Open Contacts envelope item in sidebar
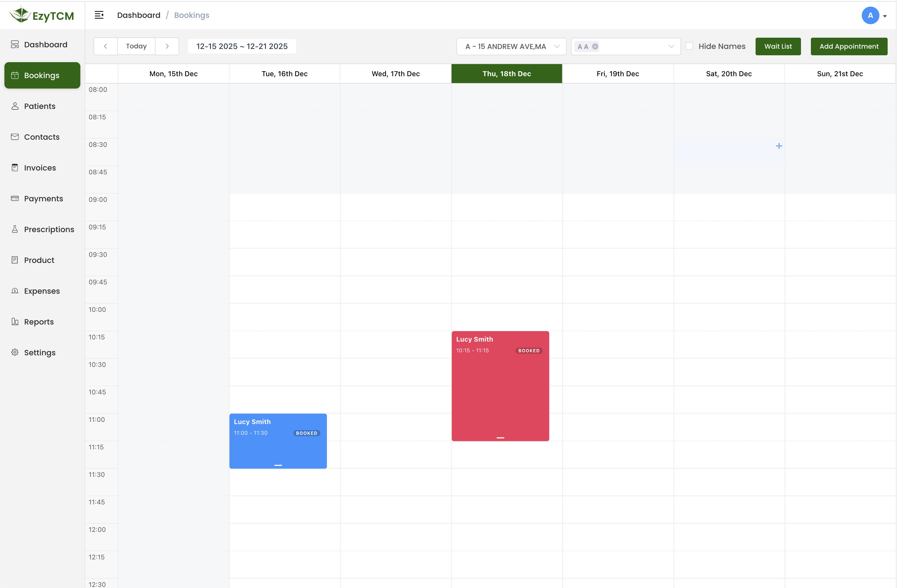This screenshot has height=588, width=897. pyautogui.click(x=42, y=137)
